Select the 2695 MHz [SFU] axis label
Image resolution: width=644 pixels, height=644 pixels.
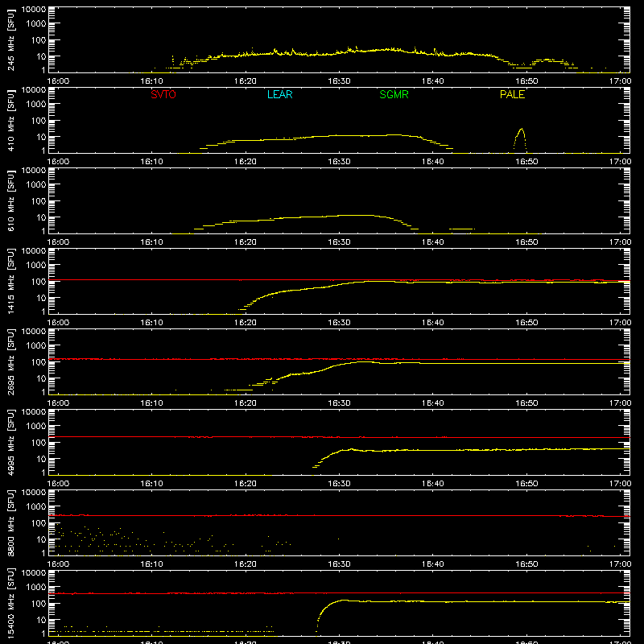tap(11, 361)
